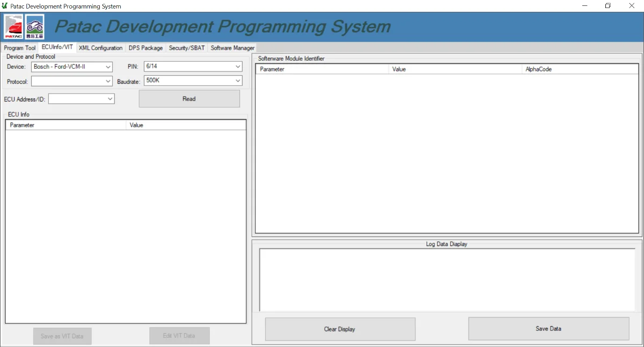Click inside the Log Data Display box
Image resolution: width=644 pixels, height=347 pixels.
(x=447, y=279)
